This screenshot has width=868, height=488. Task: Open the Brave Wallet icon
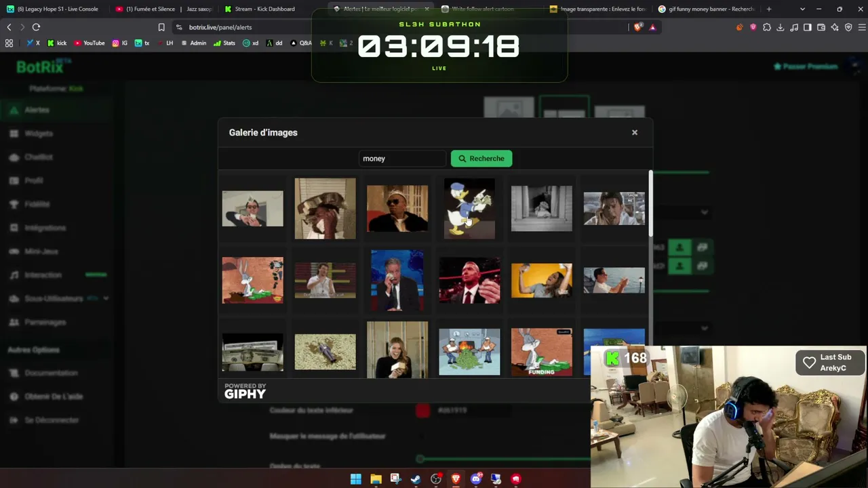(x=821, y=27)
